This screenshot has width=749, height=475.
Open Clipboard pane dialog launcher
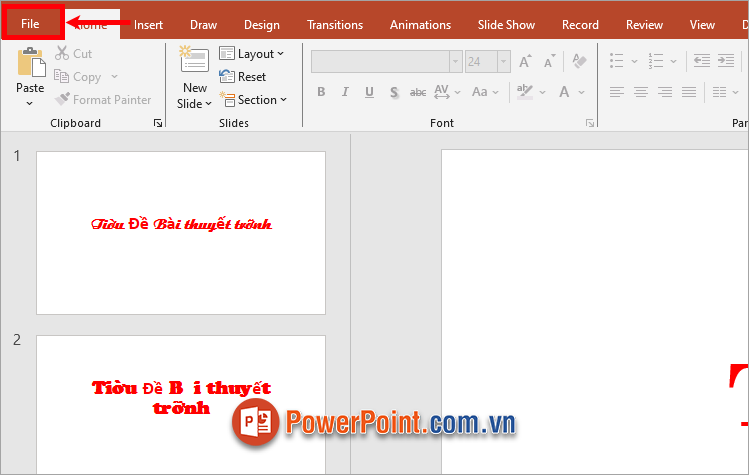pos(158,123)
